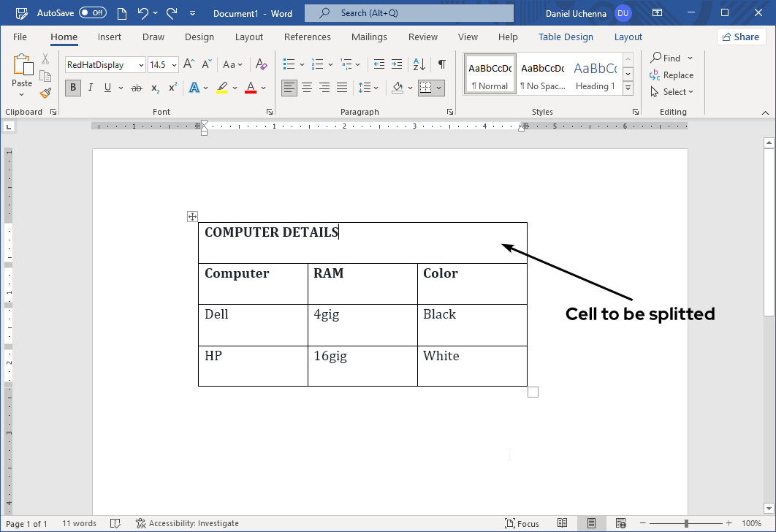The image size is (776, 532).
Task: Toggle AutoSave switch on
Action: (x=93, y=13)
